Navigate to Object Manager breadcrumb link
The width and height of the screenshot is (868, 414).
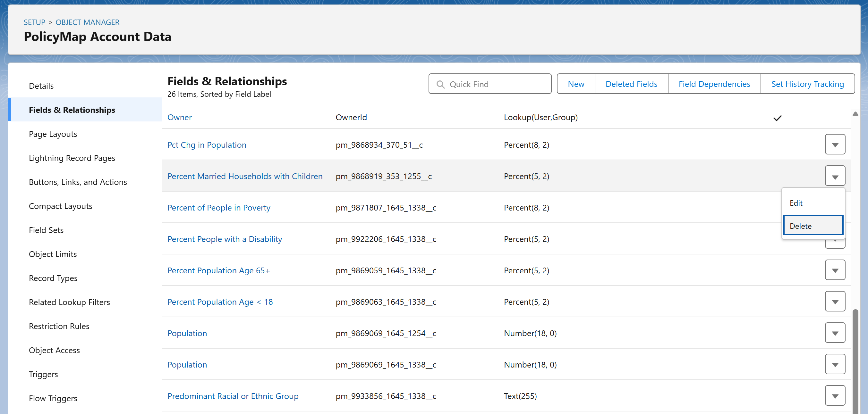pyautogui.click(x=87, y=22)
